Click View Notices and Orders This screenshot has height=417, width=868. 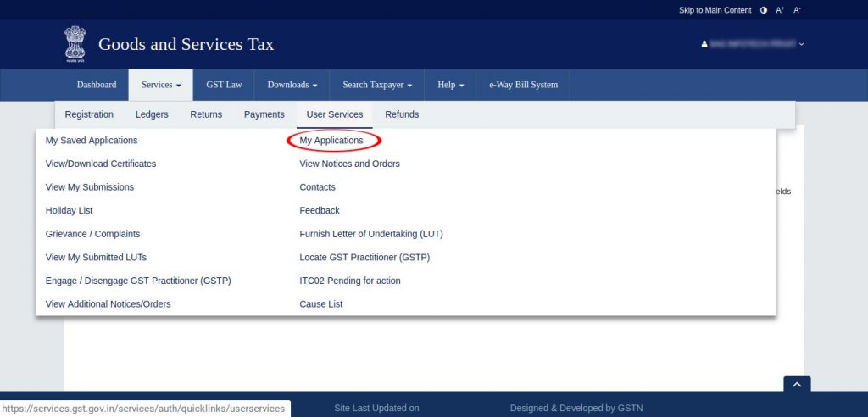349,164
